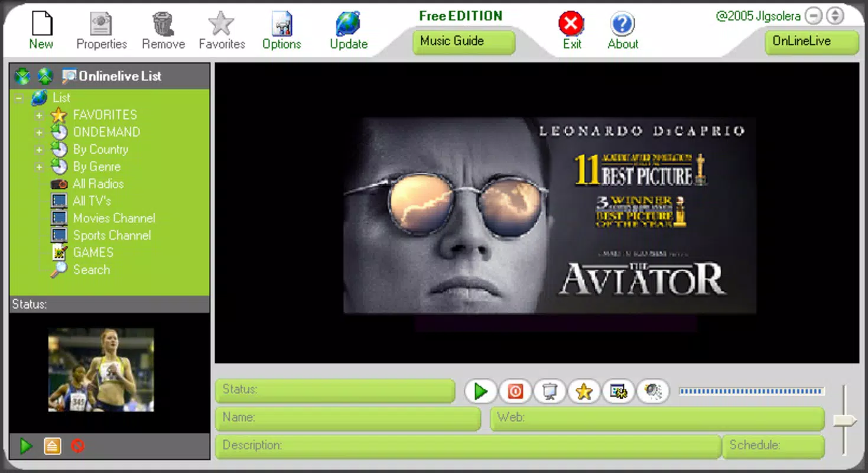Stop playback with the red button

point(515,391)
